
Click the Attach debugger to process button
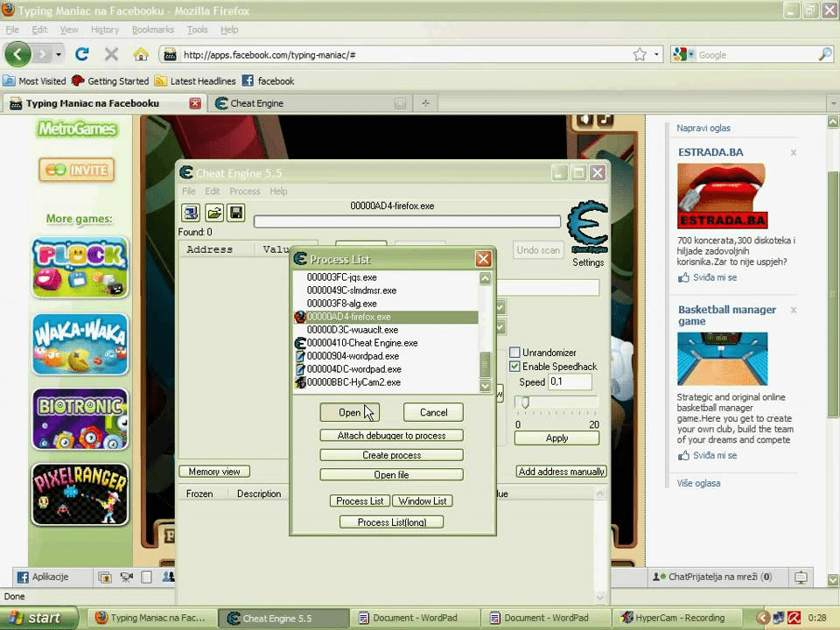[x=391, y=435]
